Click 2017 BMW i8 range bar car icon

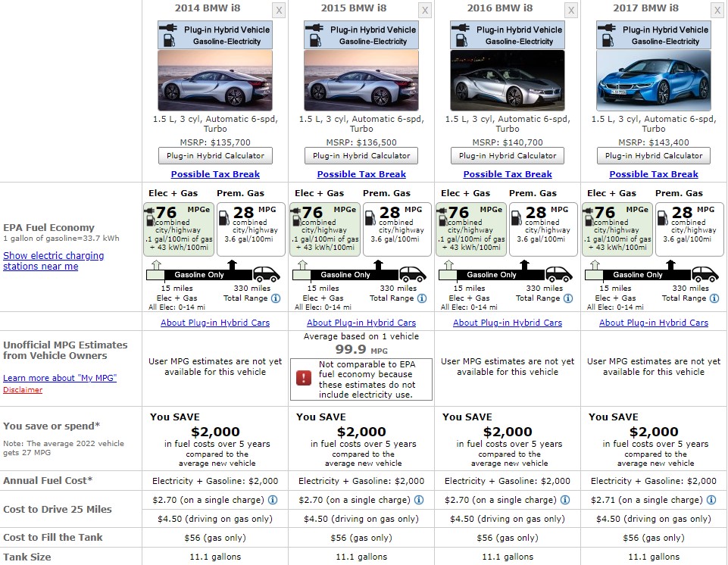705,274
